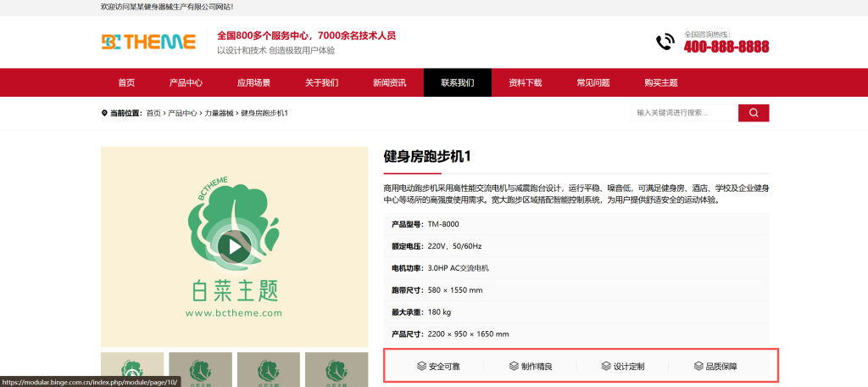Click the layers icon beside 安全可靠
Viewport: 868px width, 387px height.
click(x=422, y=367)
